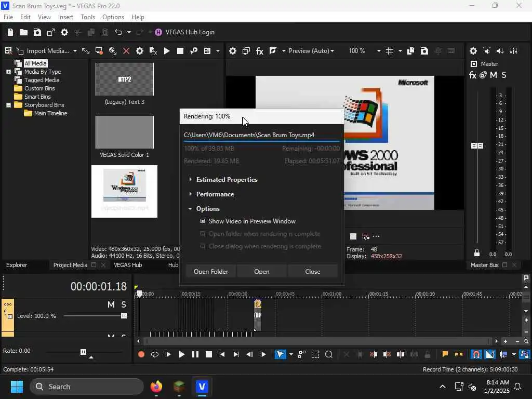Open Preview (Auto) quality dropdown
Viewport: 532px width, 399px height.
311,51
